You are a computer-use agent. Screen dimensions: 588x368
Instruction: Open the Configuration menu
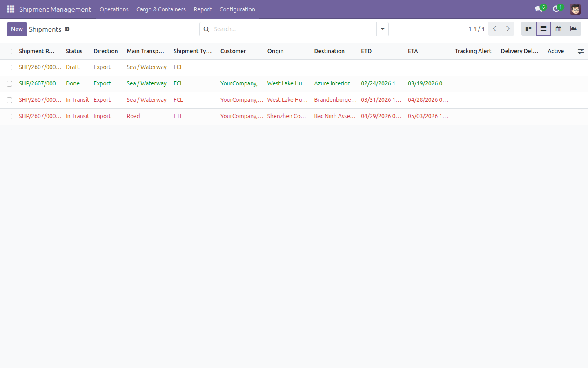[237, 9]
